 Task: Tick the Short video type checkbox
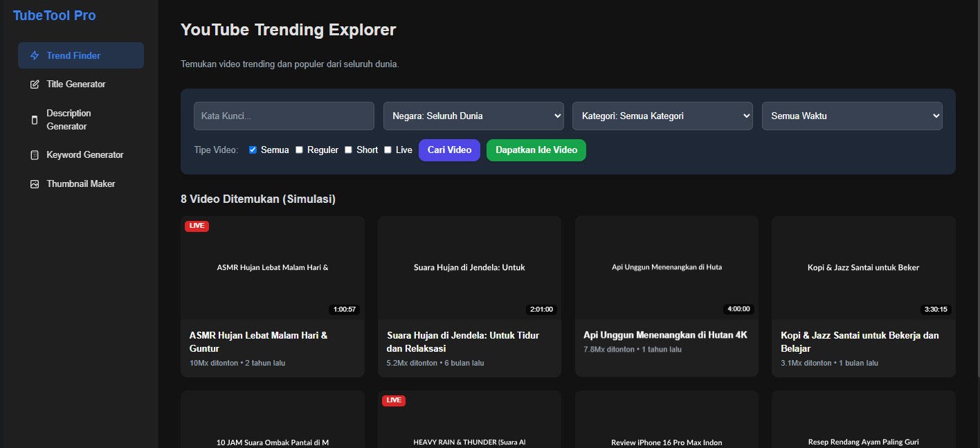click(x=349, y=150)
